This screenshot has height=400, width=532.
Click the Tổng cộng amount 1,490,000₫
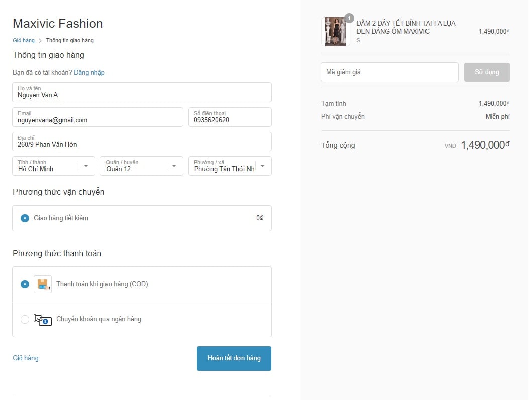485,145
